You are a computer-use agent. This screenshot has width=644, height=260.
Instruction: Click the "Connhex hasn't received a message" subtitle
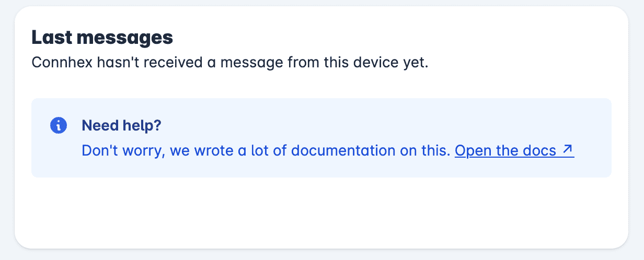(230, 63)
